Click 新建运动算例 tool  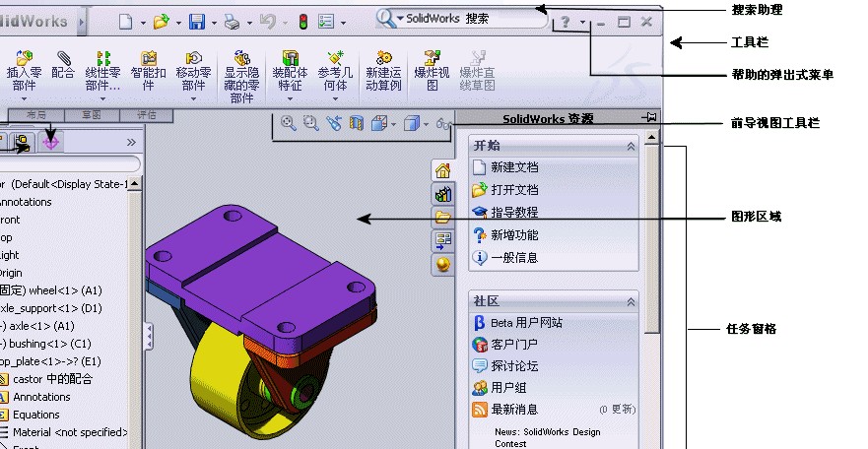point(383,71)
